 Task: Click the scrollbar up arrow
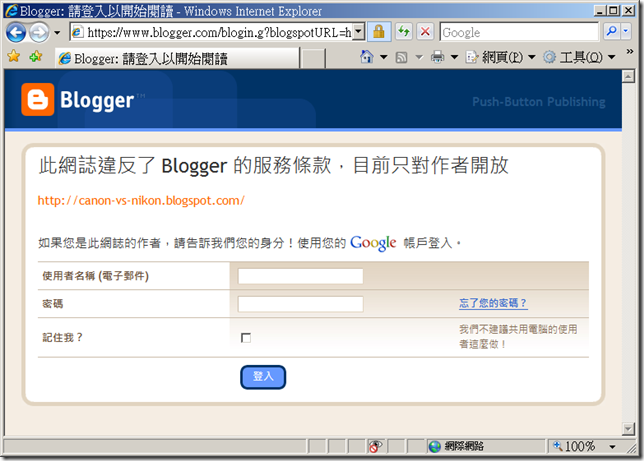628,76
